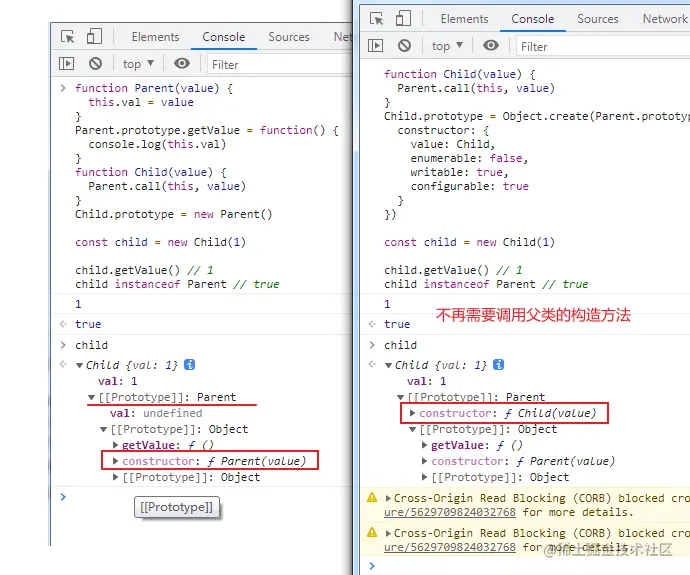The height and width of the screenshot is (575, 690).
Task: Switch to Elements tab in left DevTools
Action: pos(155,37)
